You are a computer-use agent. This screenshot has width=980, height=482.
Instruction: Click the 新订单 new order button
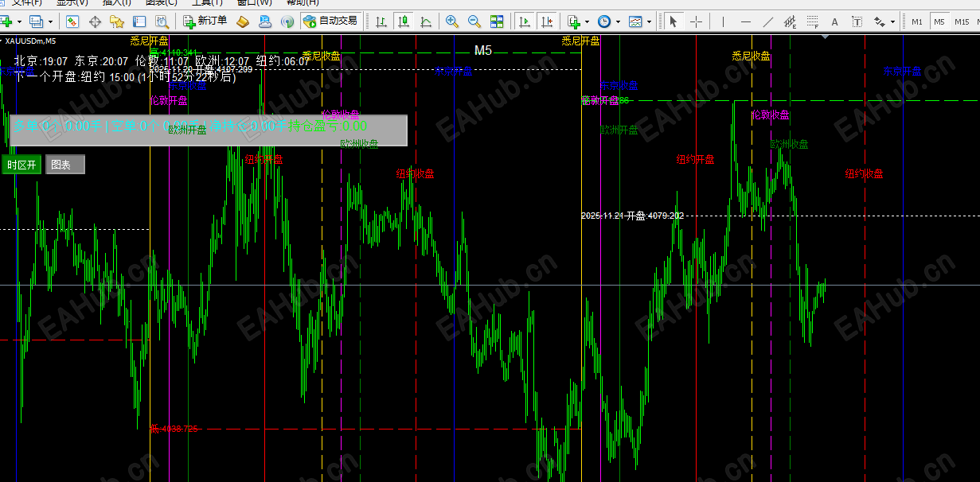205,21
